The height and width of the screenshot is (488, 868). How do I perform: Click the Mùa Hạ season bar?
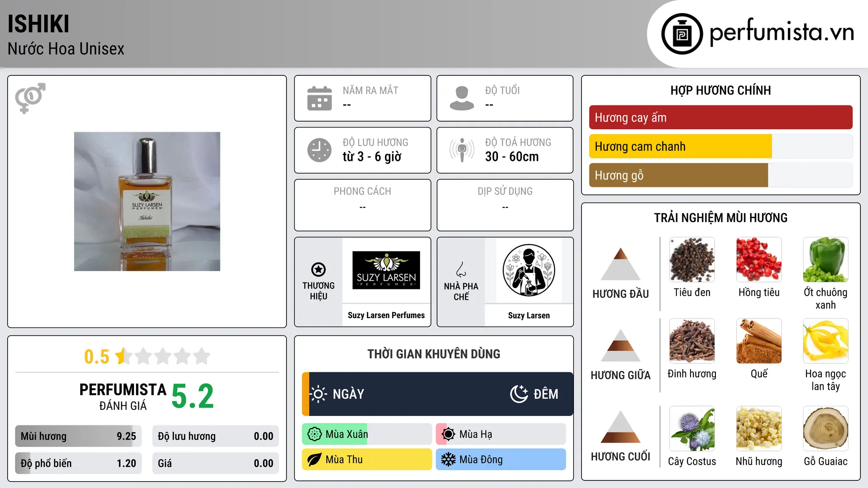pyautogui.click(x=501, y=434)
